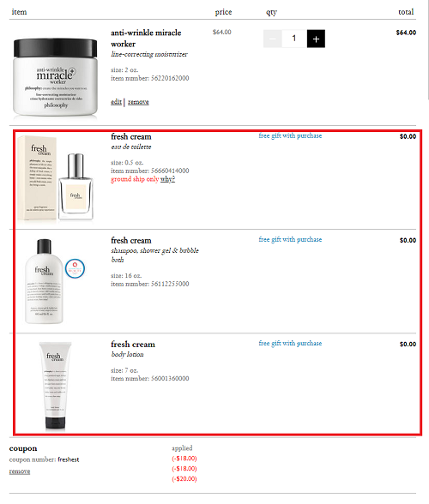Open the anti-wrinkle miracle worker jar image
The height and width of the screenshot is (504, 429).
(56, 76)
